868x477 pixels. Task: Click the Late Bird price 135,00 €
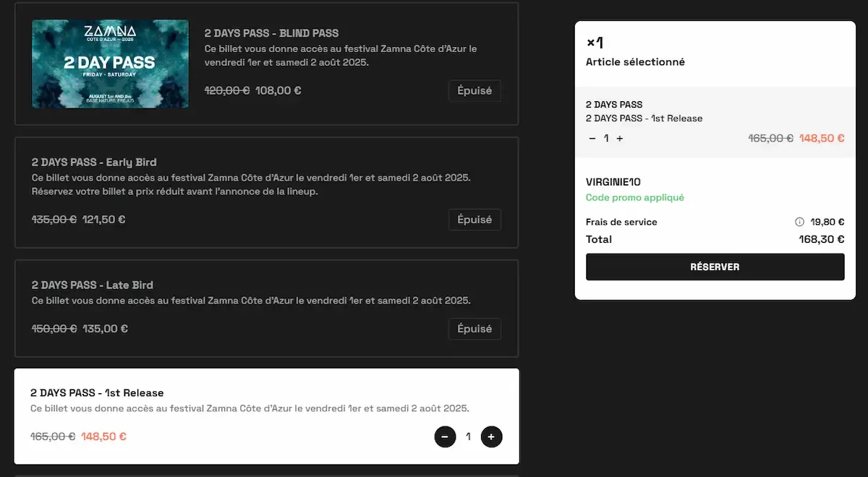click(x=106, y=328)
